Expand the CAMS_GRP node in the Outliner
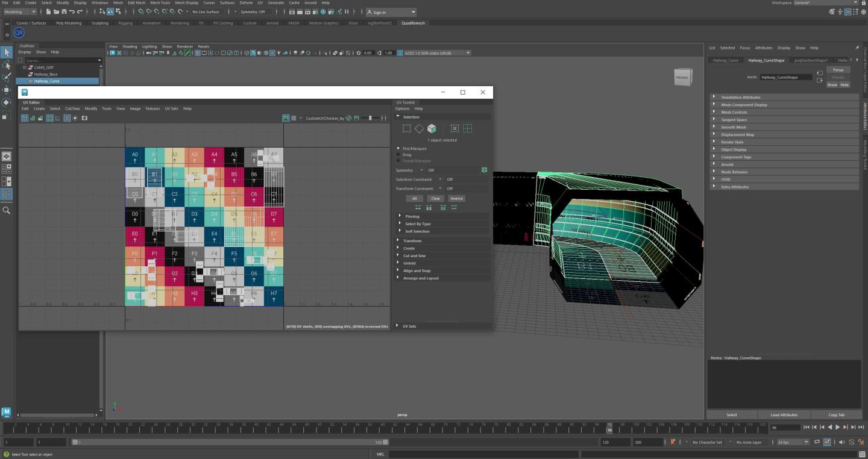Viewport: 868px width, 459px height. click(25, 67)
